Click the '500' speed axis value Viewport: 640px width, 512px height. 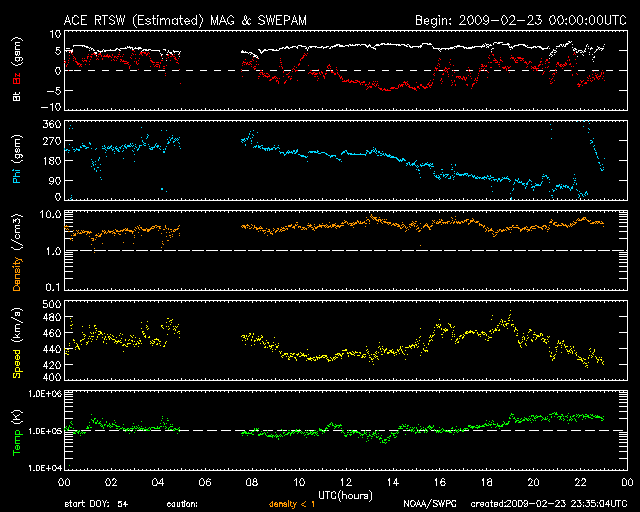pyautogui.click(x=52, y=304)
